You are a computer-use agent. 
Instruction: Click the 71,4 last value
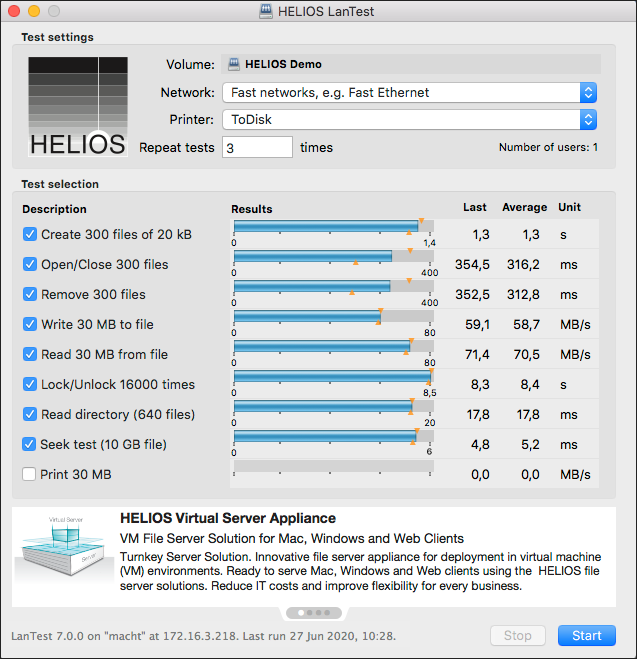point(477,354)
